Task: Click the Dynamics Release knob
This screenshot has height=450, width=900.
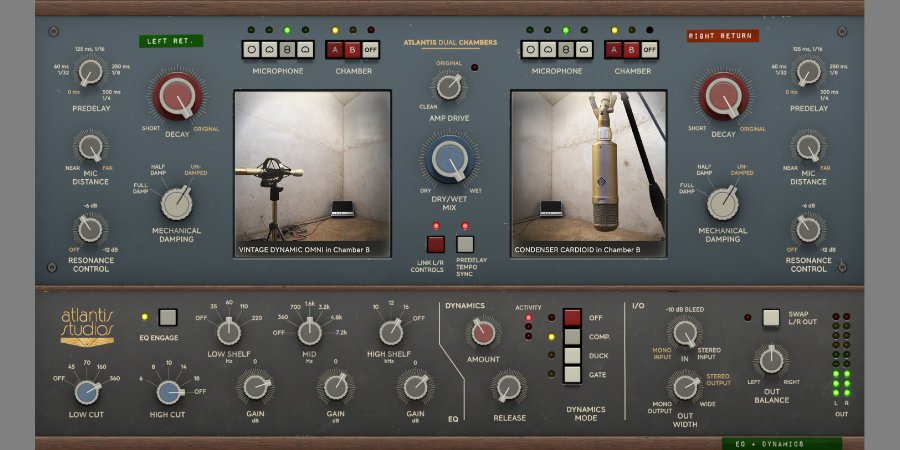Action: (509, 388)
